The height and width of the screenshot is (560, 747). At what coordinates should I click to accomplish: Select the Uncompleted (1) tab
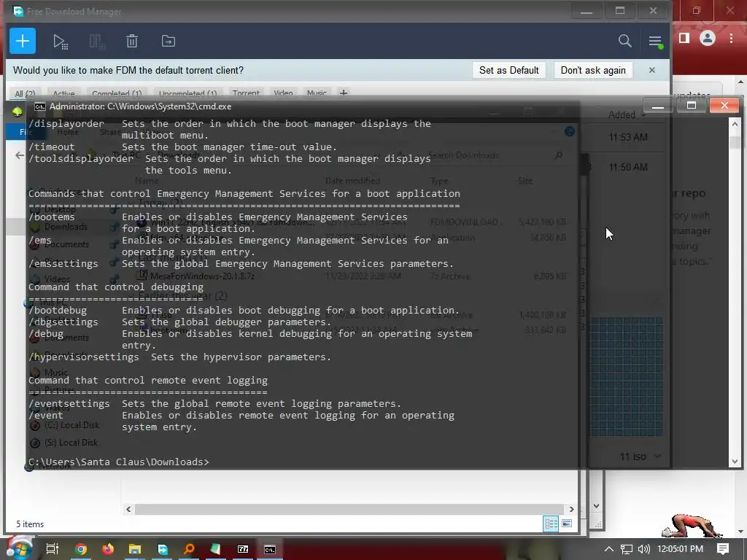click(187, 93)
